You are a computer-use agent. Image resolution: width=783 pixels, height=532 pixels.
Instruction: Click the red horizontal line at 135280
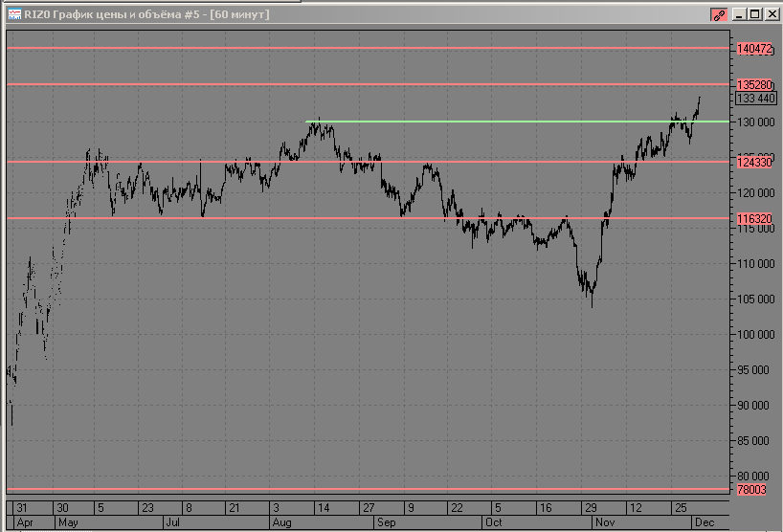[x=368, y=84]
